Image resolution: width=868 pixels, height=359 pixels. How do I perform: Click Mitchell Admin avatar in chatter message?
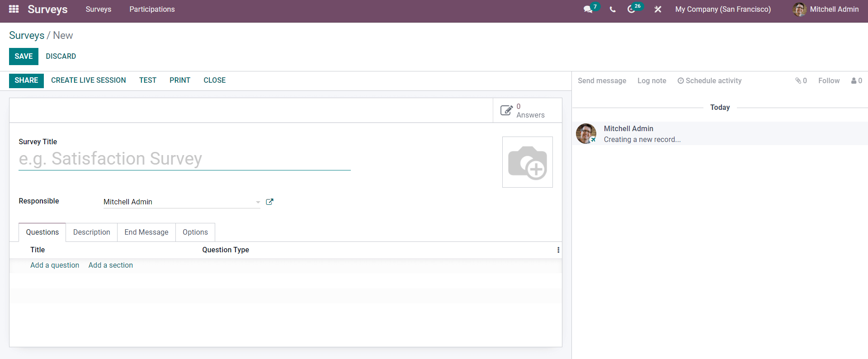click(x=586, y=133)
